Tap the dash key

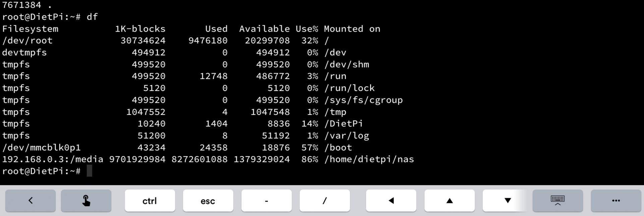click(x=266, y=201)
